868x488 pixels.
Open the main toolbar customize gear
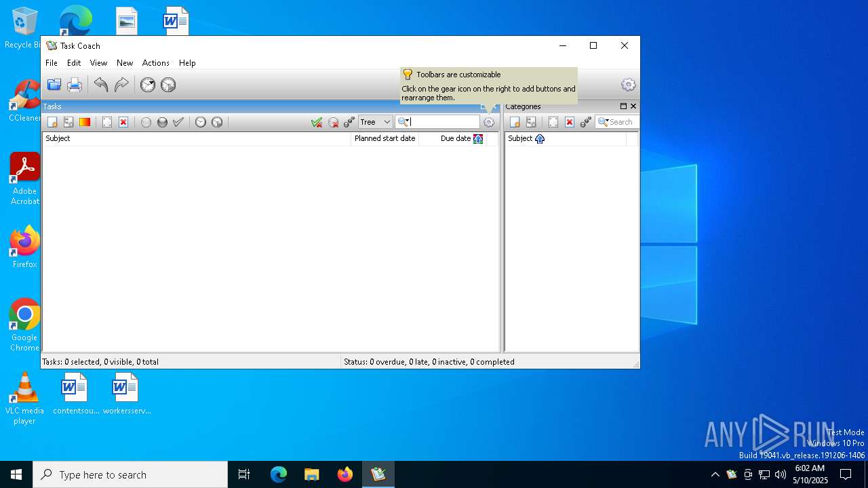pos(629,85)
